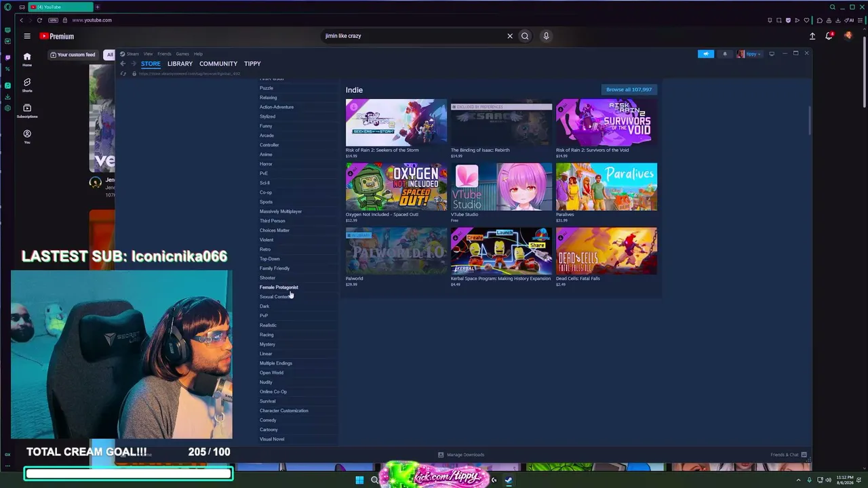868x488 pixels.
Task: Select the Massively Multiplayer tag
Action: 281,211
